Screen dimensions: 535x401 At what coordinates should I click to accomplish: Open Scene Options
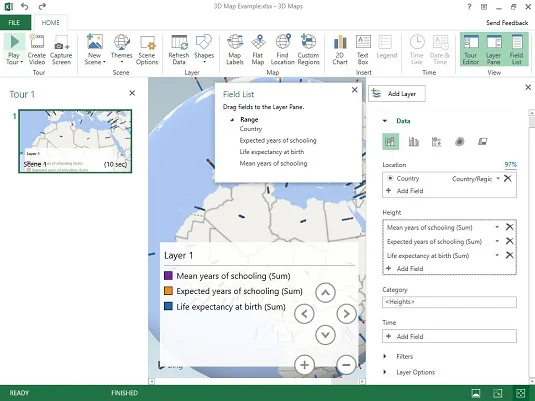[x=147, y=49]
